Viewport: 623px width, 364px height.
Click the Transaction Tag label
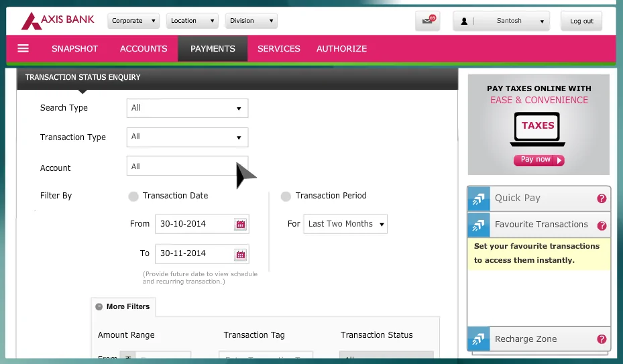254,335
